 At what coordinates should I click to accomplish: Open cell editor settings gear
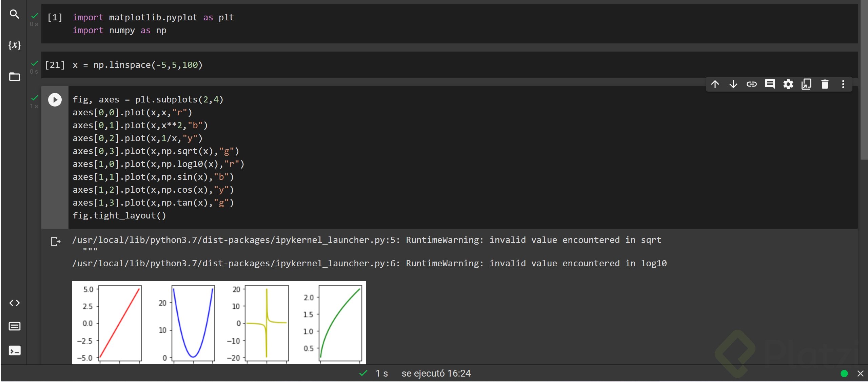(788, 84)
